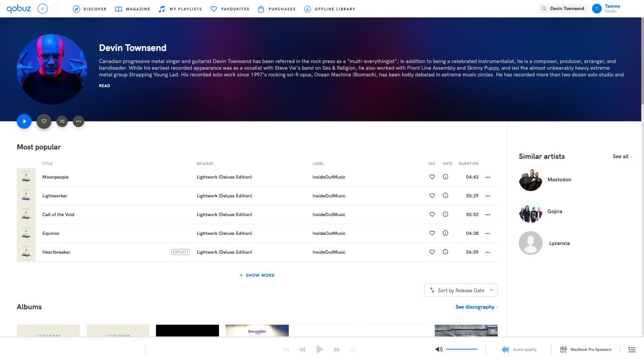Open more options for Lightworker
The height and width of the screenshot is (362, 644).
click(488, 196)
